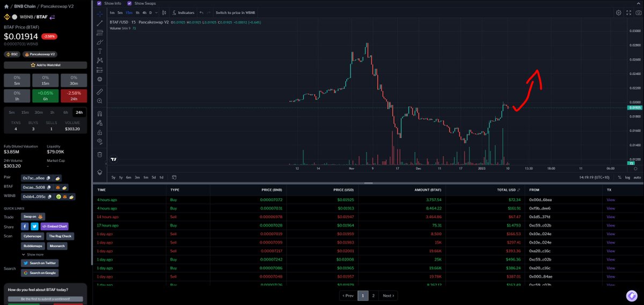Select the zoom in tool
This screenshot has width=644, height=305.
click(x=100, y=101)
